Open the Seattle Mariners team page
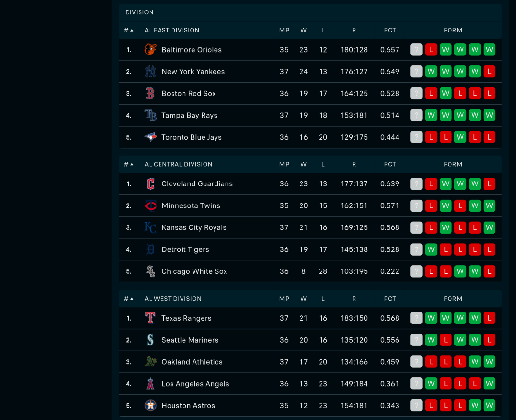 pos(190,340)
